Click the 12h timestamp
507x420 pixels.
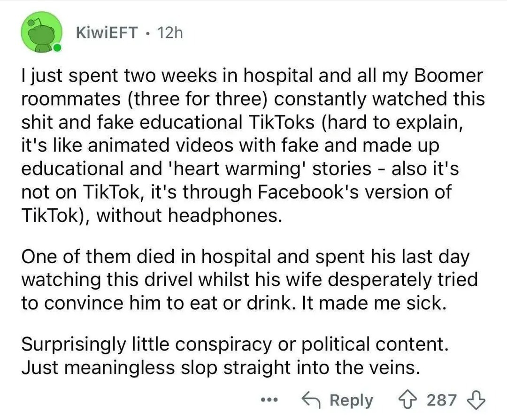[170, 33]
